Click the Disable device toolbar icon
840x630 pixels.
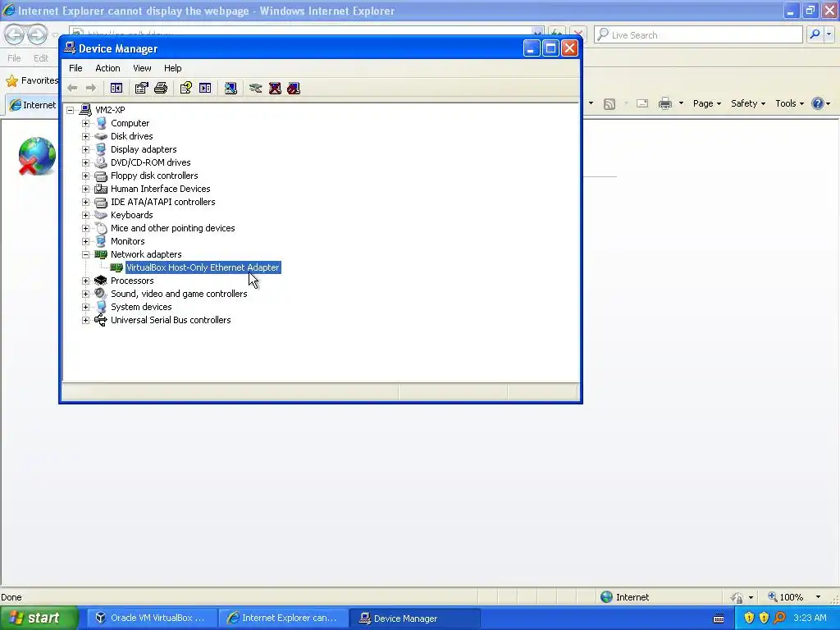(294, 88)
